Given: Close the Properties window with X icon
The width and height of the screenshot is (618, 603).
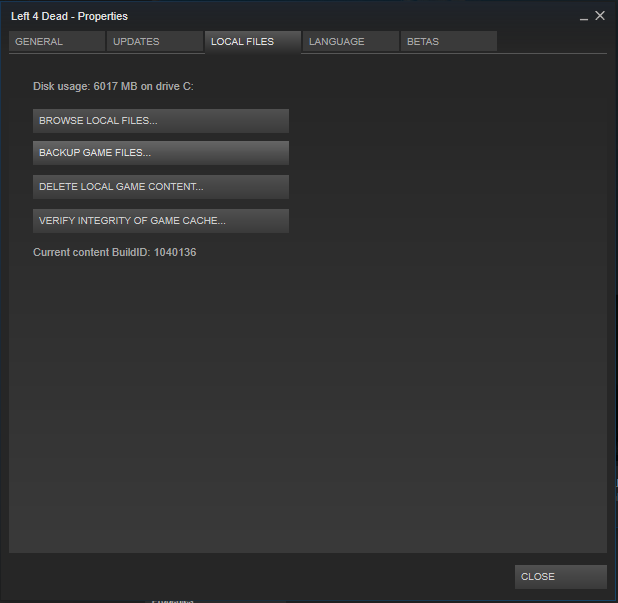Looking at the screenshot, I should (x=600, y=16).
